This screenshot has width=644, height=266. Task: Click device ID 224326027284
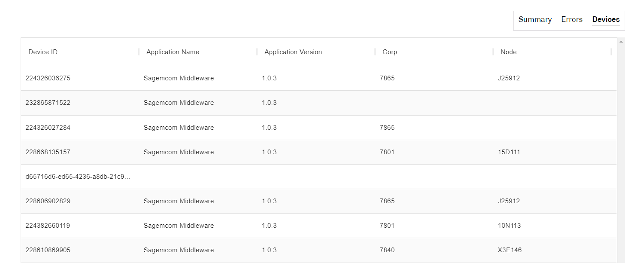click(x=48, y=128)
